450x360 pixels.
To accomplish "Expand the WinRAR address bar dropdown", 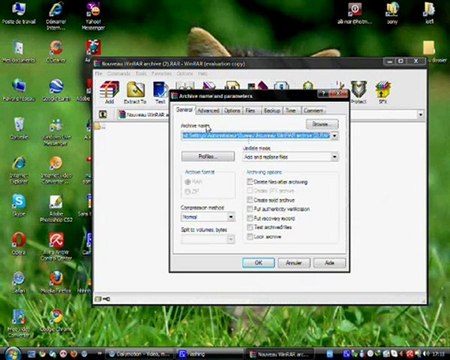I will tap(421, 114).
